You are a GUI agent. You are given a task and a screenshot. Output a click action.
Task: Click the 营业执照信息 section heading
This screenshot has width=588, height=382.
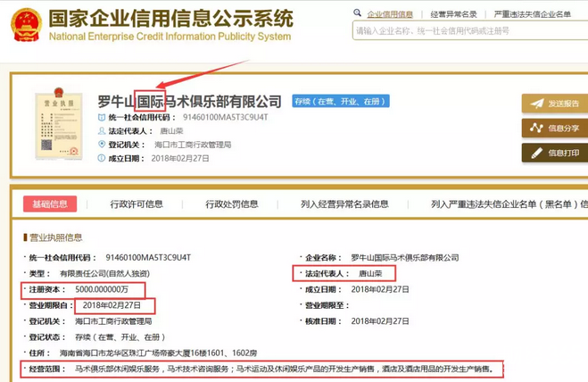click(56, 237)
